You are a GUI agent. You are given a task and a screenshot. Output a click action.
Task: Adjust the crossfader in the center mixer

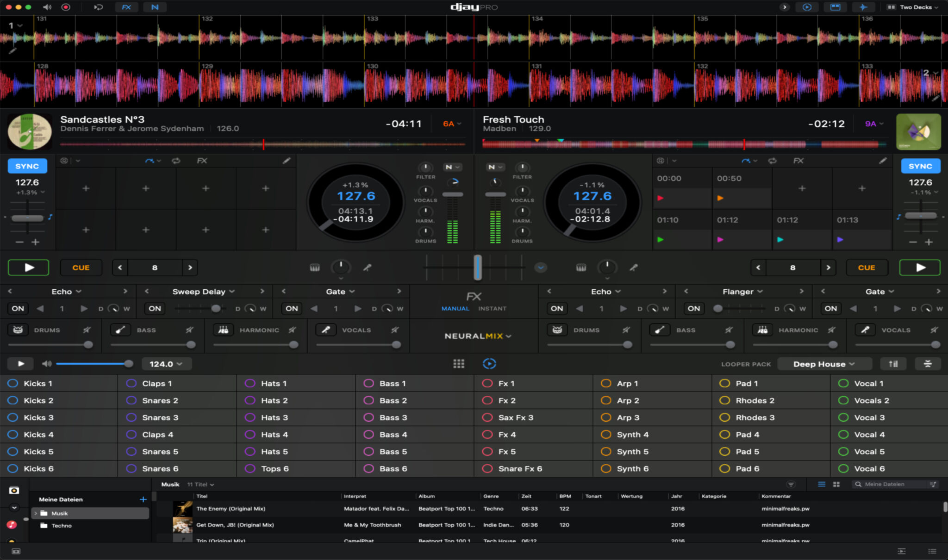click(x=477, y=268)
